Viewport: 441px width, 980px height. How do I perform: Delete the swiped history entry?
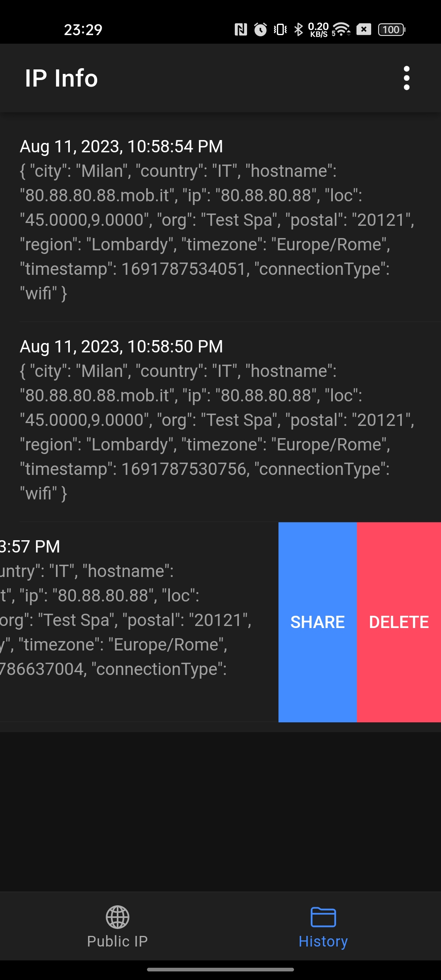pyautogui.click(x=399, y=622)
